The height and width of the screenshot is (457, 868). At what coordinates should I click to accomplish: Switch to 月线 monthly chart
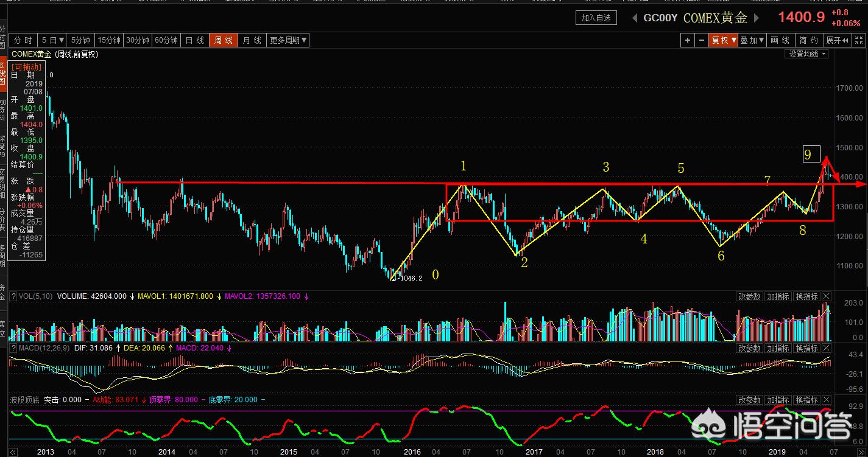[x=252, y=40]
